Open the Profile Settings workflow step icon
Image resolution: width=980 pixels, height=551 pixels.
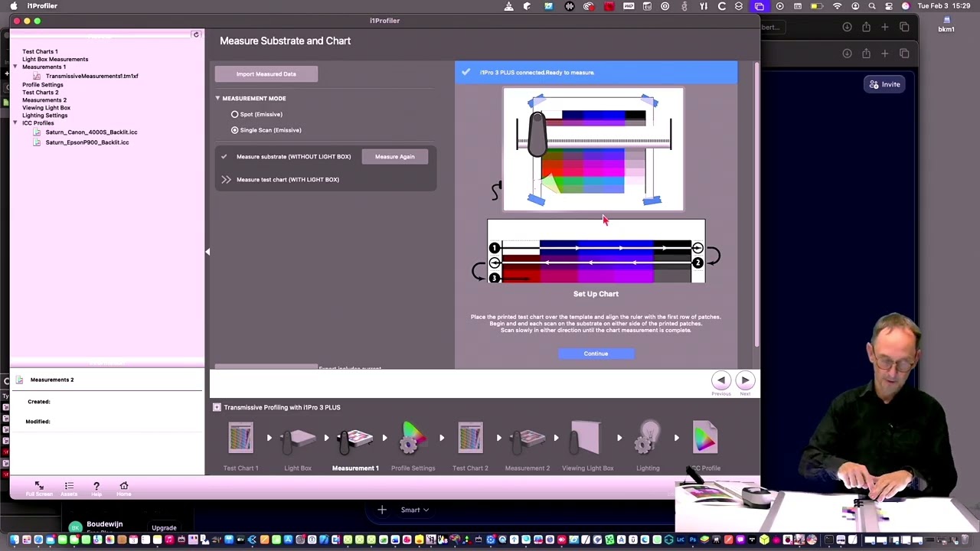pos(413,438)
